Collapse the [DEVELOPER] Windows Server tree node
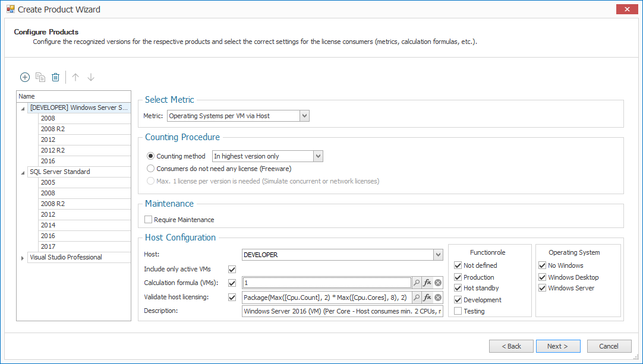The image size is (643, 364). coord(23,109)
